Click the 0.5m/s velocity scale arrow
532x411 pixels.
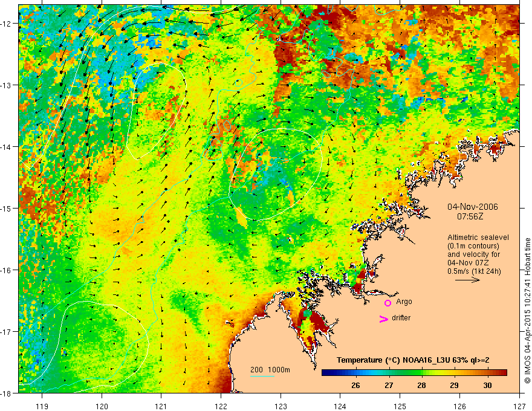(467, 280)
